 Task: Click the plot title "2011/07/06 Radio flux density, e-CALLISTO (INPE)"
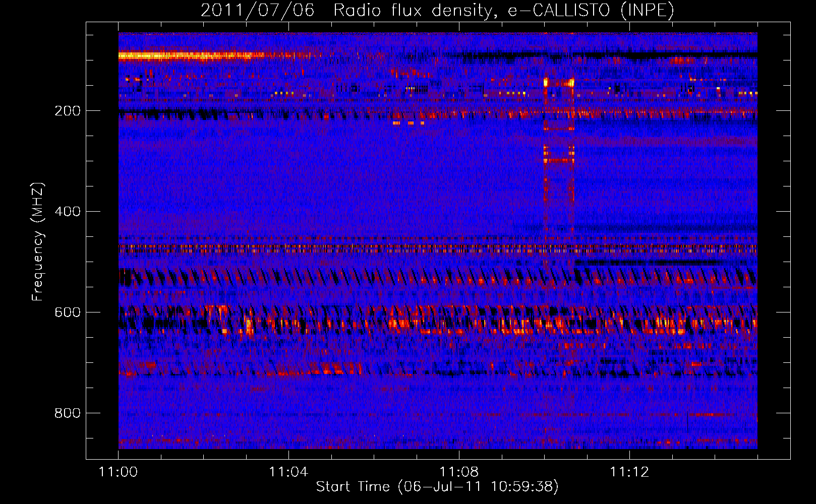[437, 10]
